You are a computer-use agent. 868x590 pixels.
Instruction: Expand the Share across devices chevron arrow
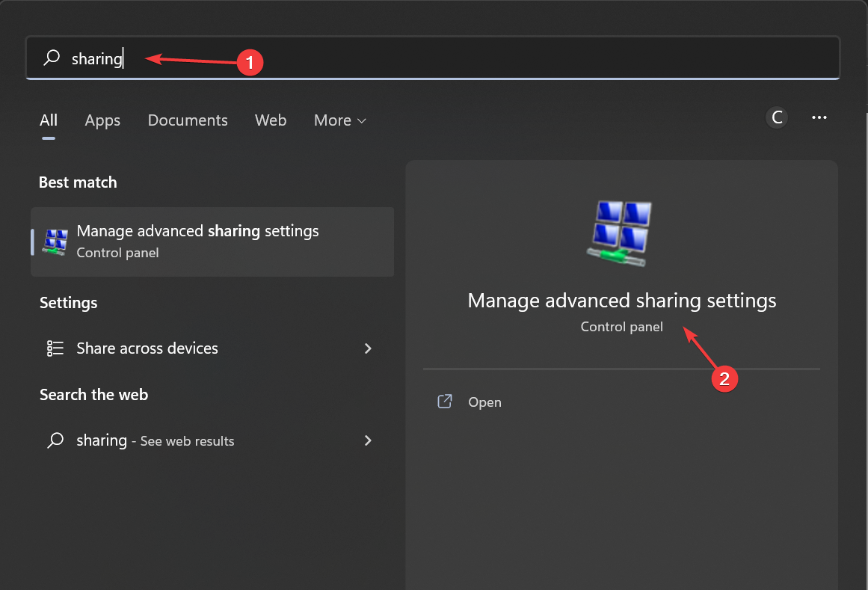click(x=368, y=348)
